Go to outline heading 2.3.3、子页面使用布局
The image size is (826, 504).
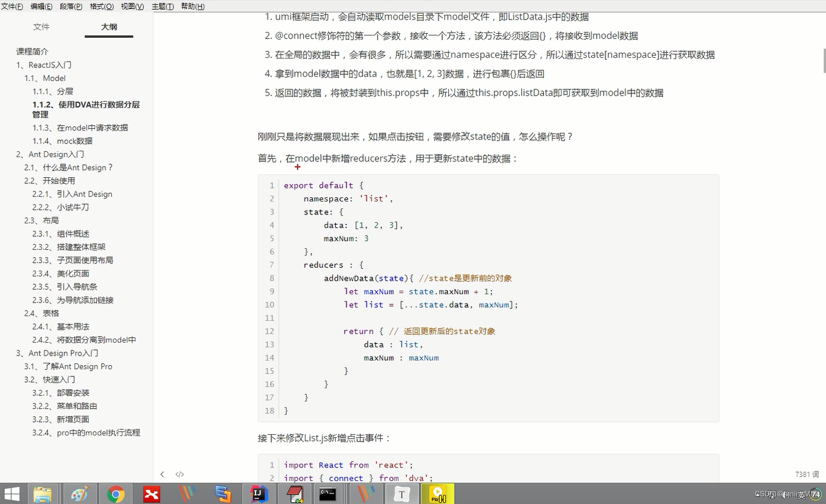coord(73,260)
